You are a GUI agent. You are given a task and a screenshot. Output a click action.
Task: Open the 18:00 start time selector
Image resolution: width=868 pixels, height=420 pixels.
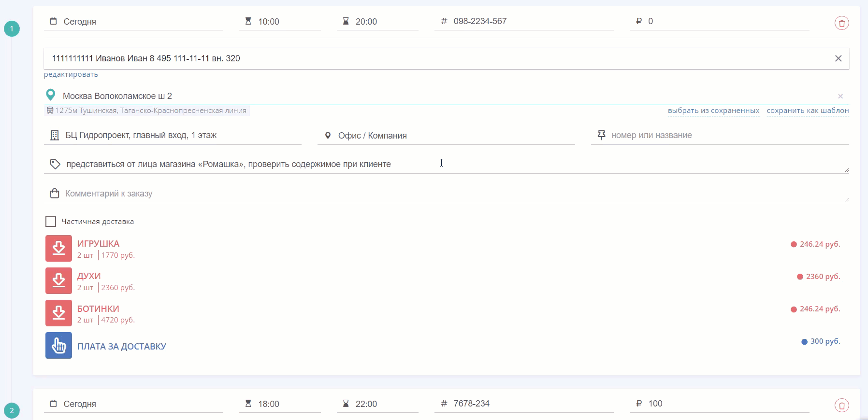[280, 404]
